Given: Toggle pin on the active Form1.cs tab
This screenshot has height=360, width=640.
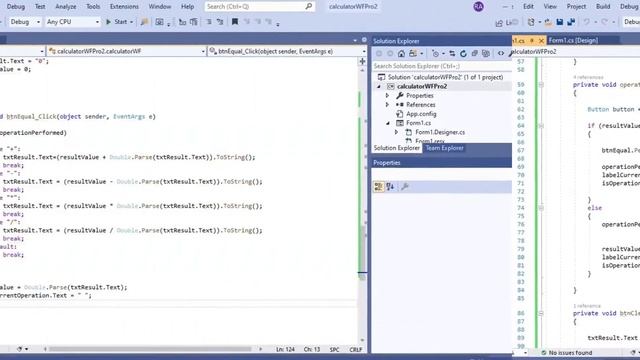Looking at the screenshot, I should pyautogui.click(x=532, y=40).
